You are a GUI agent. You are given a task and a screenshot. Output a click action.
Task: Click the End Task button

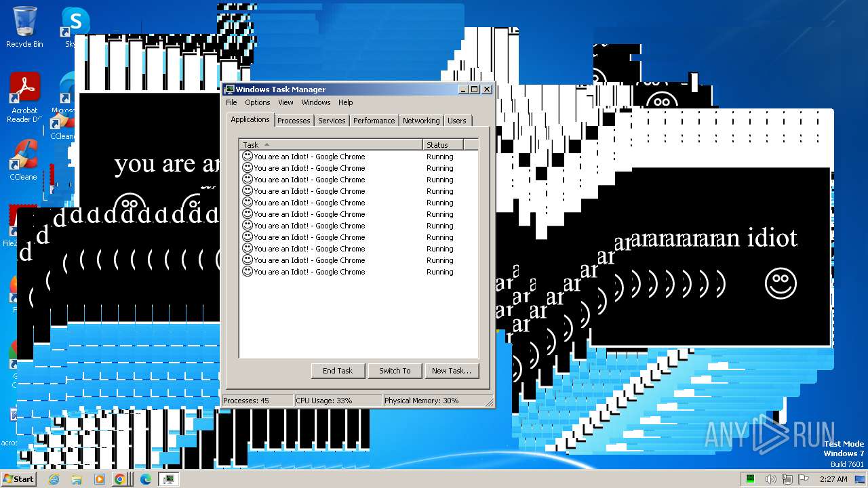point(338,371)
